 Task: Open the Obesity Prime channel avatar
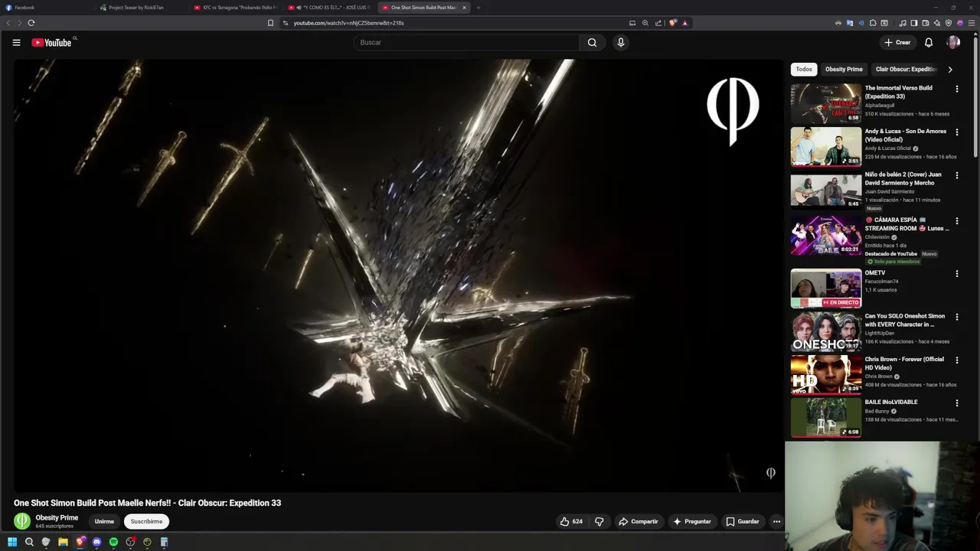pyautogui.click(x=22, y=521)
